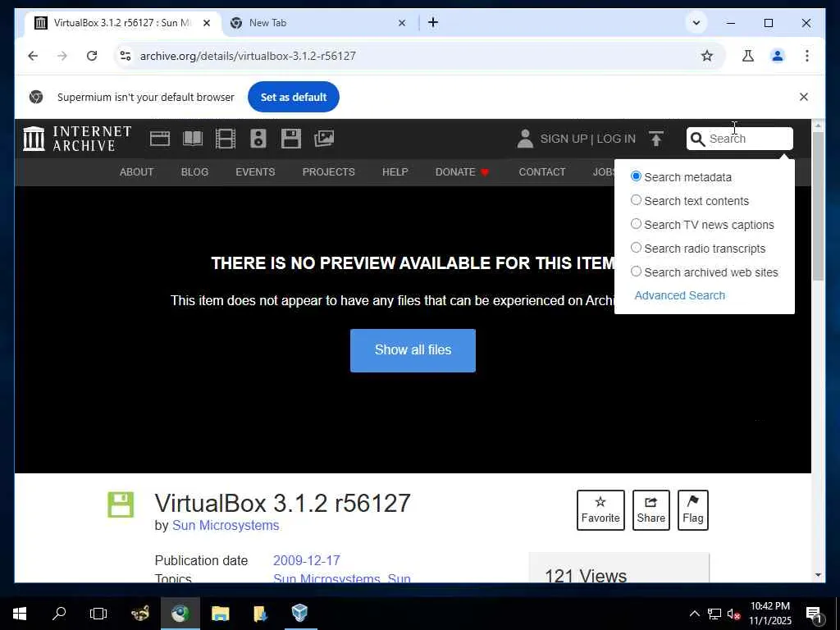Click the user avatar icon
This screenshot has height=630, width=840.
pyautogui.click(x=525, y=139)
